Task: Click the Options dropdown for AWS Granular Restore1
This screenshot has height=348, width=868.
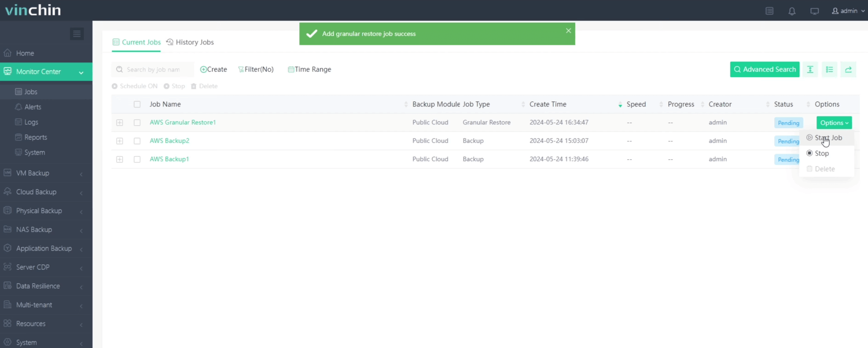Action: 834,123
